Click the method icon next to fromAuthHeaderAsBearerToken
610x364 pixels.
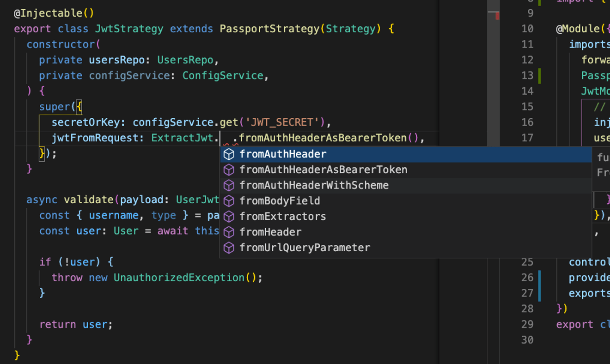[229, 170]
